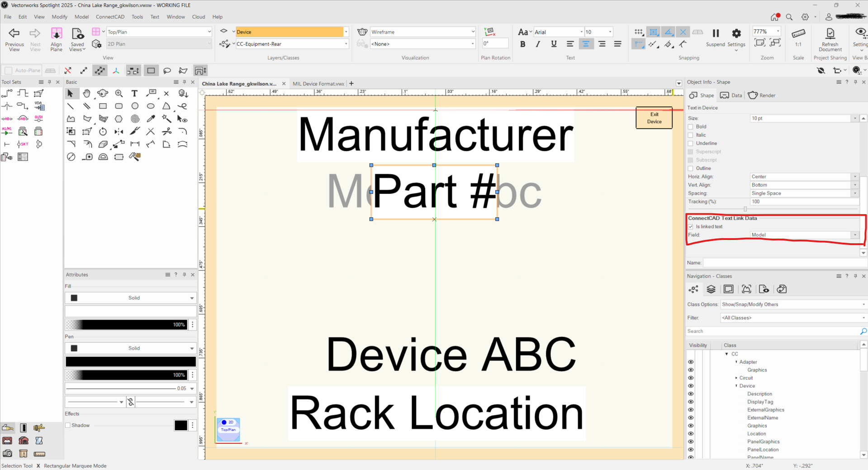Activate the Pan tool
This screenshot has height=470, width=868.
click(86, 93)
